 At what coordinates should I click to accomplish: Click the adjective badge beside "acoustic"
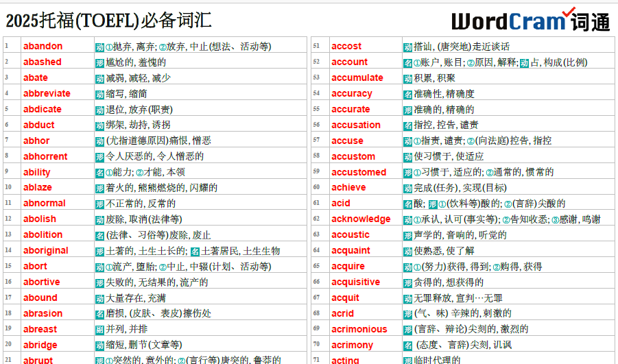tap(408, 235)
